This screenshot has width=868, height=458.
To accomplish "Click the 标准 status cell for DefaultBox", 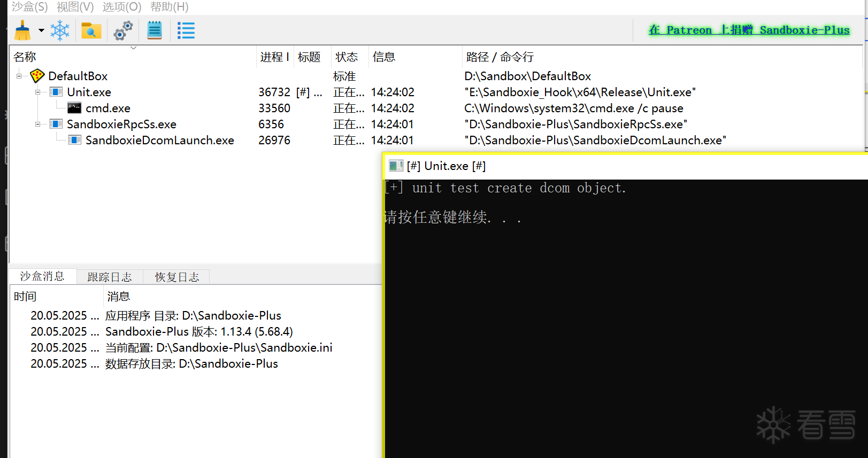I will [x=344, y=76].
